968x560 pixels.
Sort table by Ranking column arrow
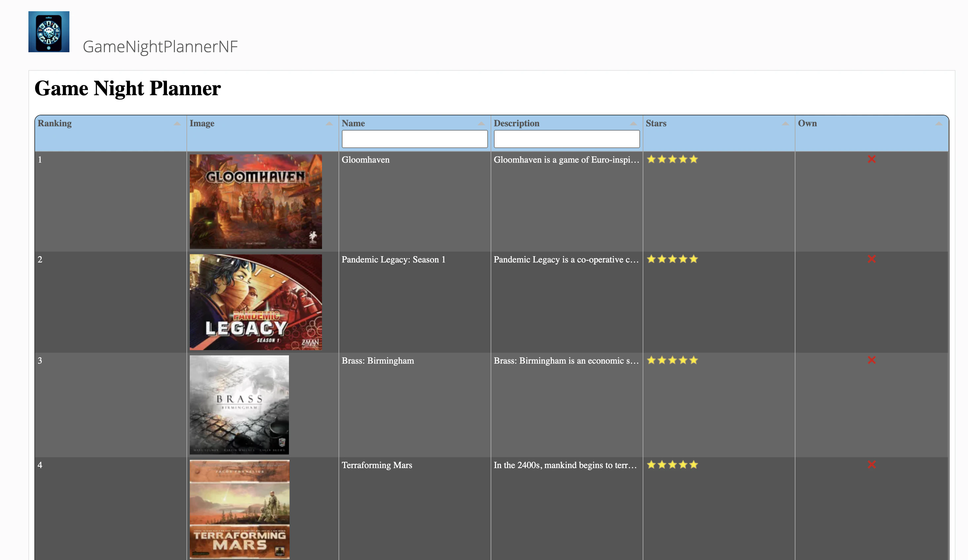[x=177, y=123]
